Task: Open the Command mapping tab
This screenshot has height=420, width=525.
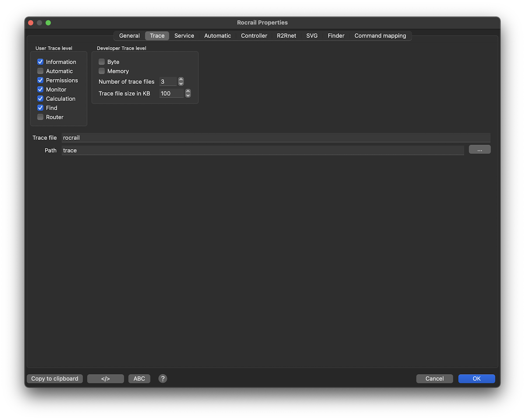Action: coord(380,36)
